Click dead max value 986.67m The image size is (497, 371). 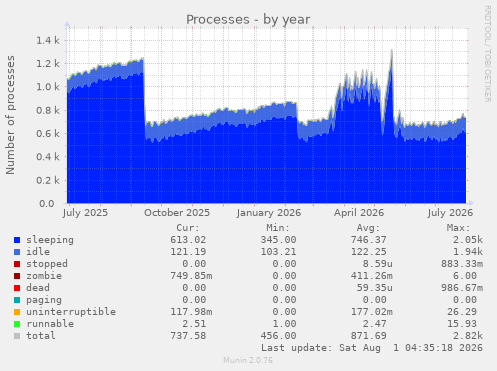462,288
